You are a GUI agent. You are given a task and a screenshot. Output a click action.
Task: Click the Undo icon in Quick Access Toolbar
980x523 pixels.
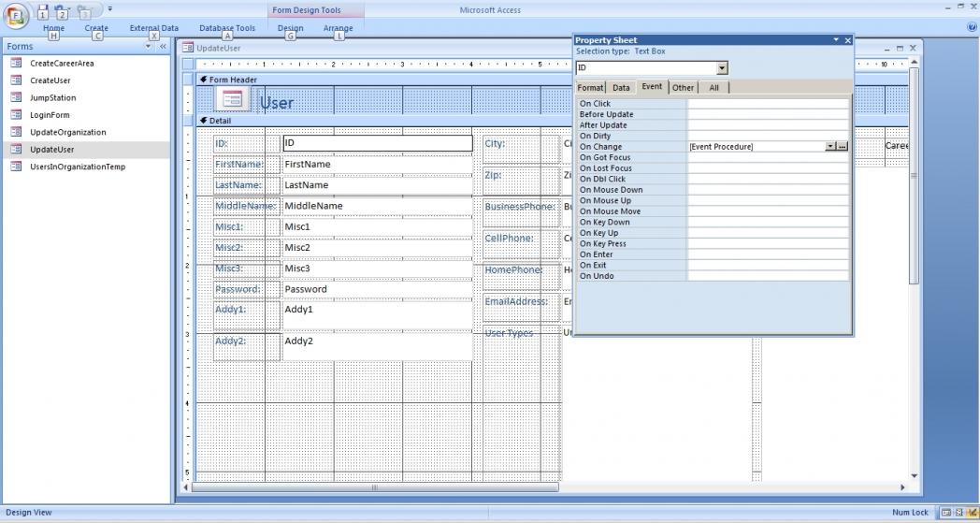[x=60, y=10]
